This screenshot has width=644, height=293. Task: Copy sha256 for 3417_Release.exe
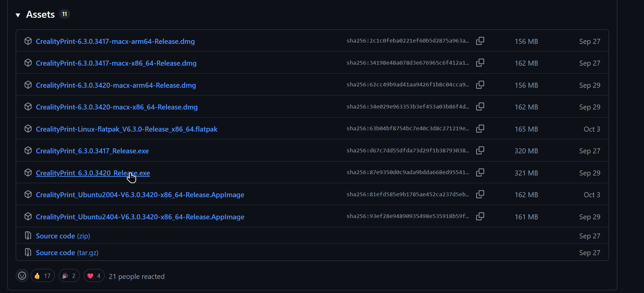click(480, 150)
